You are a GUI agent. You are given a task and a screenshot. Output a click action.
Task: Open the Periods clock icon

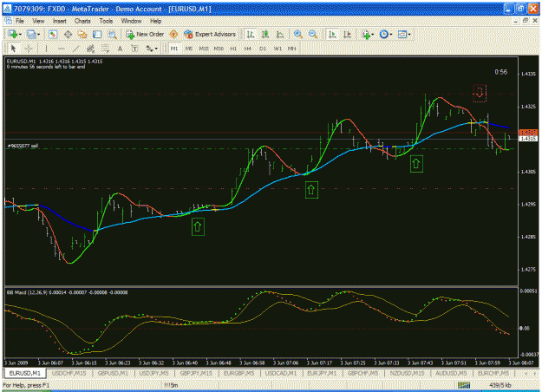tap(383, 34)
